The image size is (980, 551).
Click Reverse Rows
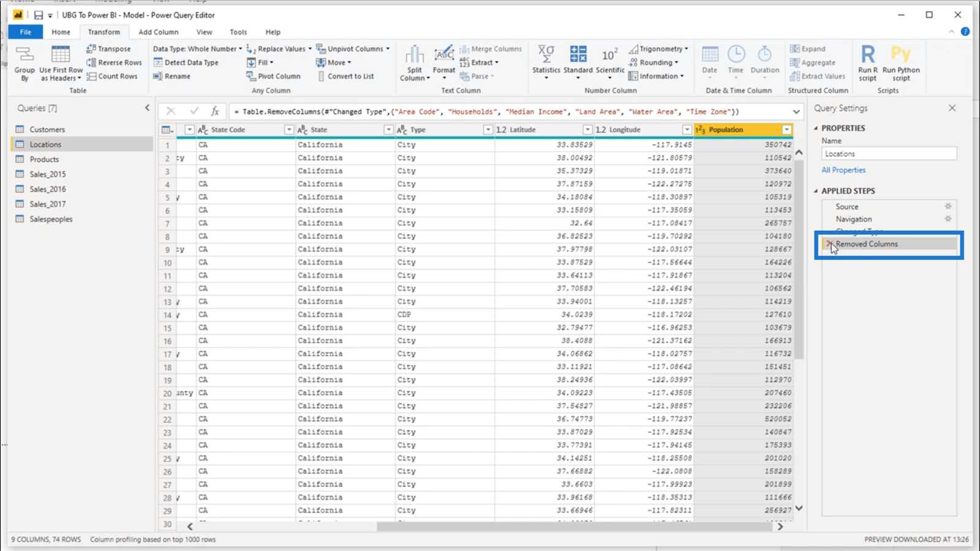[114, 62]
